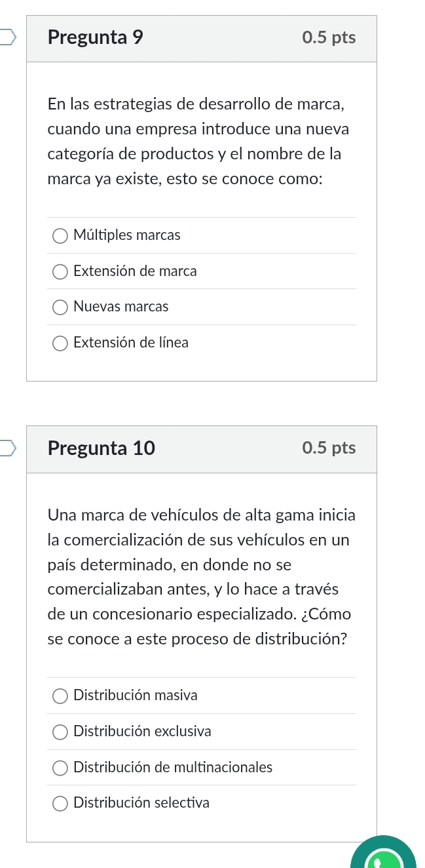425x868 pixels.
Task: Open the green WhatsApp chat bubble
Action: click(383, 856)
